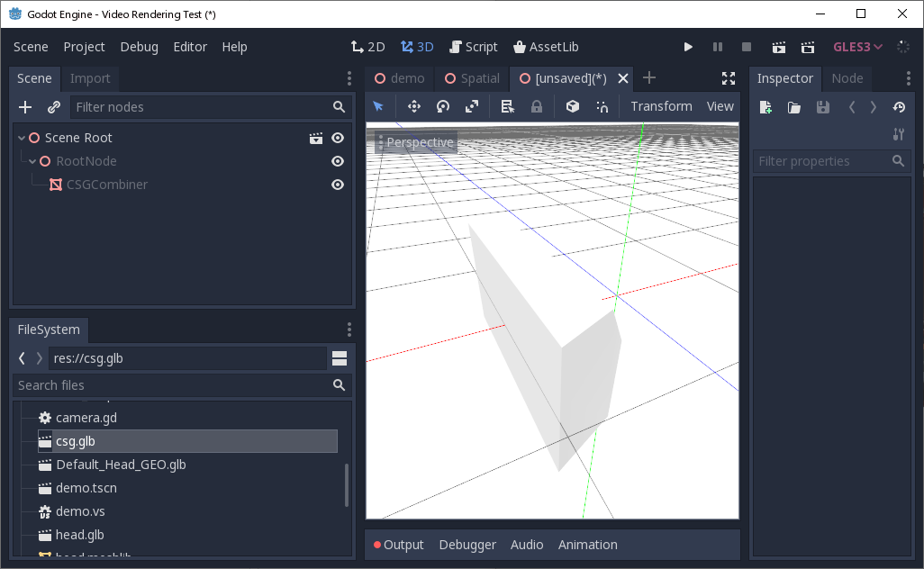Select csg.glb in the FileSystem list

77,441
